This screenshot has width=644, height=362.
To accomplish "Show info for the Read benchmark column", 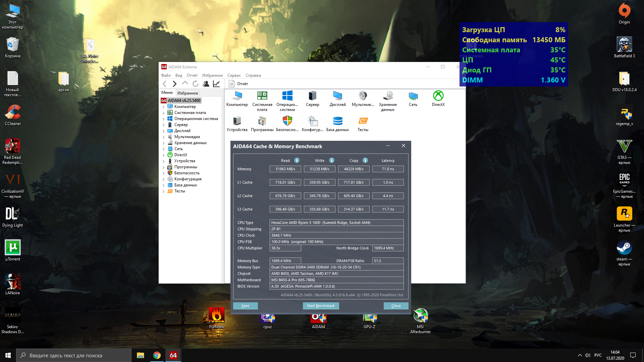I will 297,160.
